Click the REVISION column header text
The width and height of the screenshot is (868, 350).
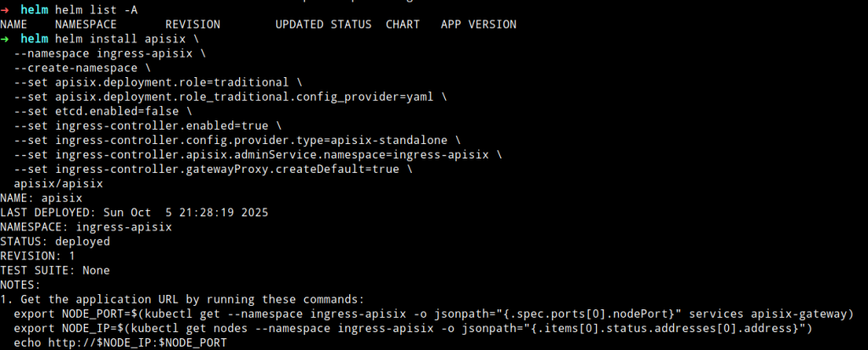click(x=192, y=25)
